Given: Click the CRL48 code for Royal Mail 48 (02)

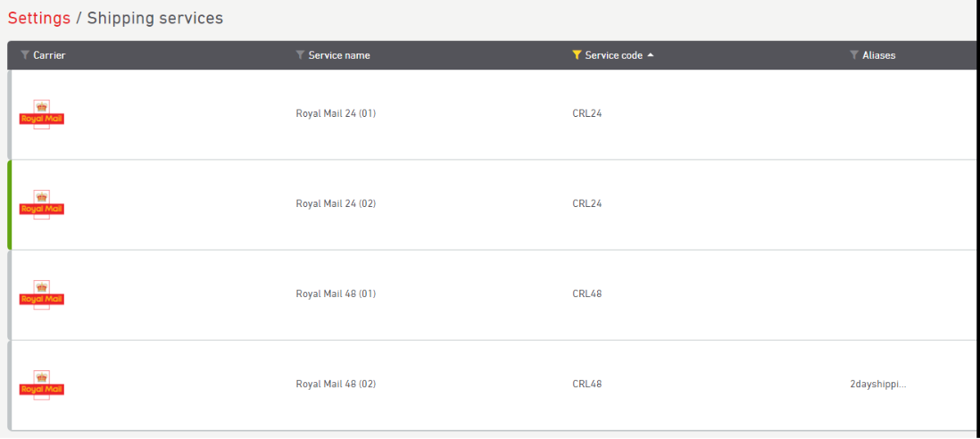Looking at the screenshot, I should coord(587,384).
